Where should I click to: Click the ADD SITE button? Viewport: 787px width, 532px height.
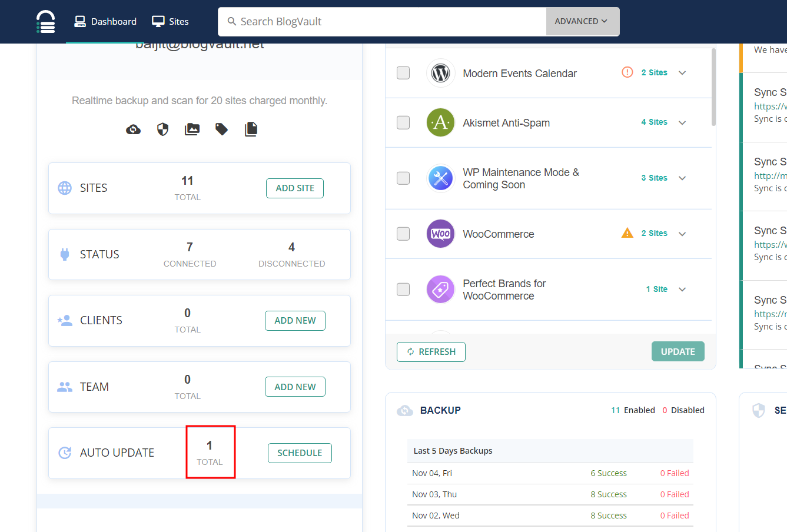pos(295,188)
